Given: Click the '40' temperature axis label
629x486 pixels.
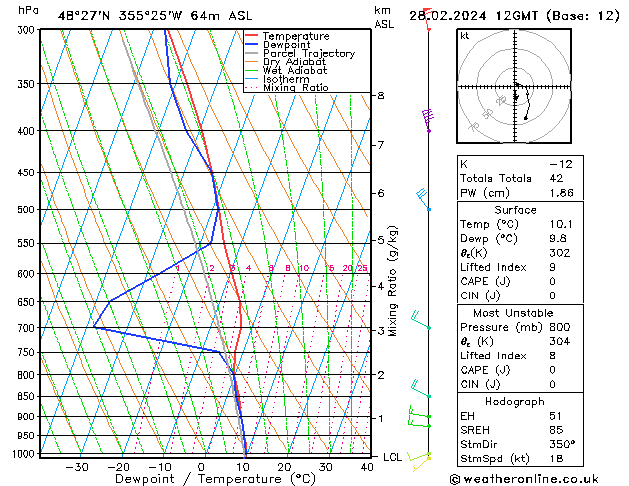Looking at the screenshot, I should pos(367,468).
